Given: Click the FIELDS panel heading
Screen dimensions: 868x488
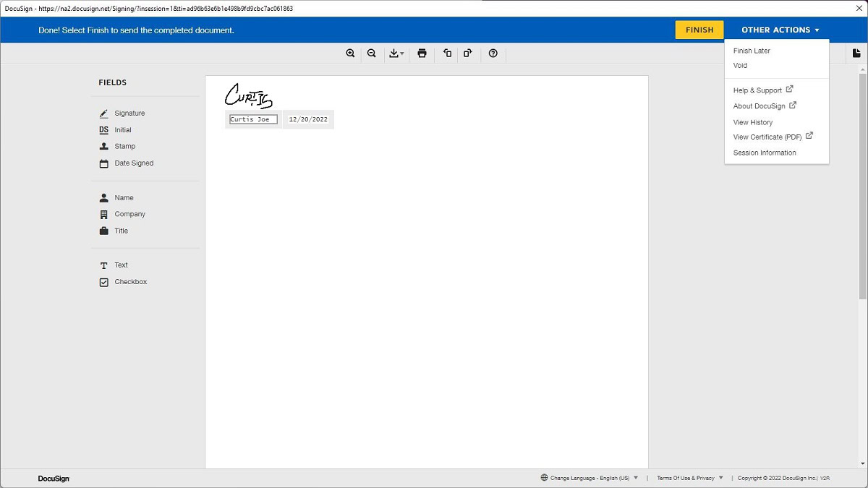Looking at the screenshot, I should coord(113,82).
